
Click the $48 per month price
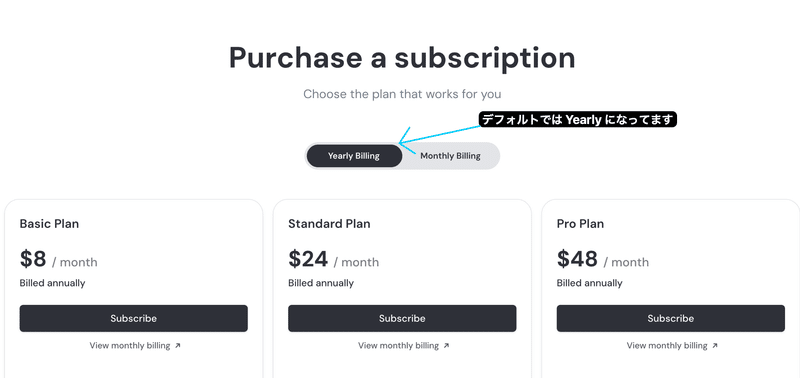(x=603, y=259)
